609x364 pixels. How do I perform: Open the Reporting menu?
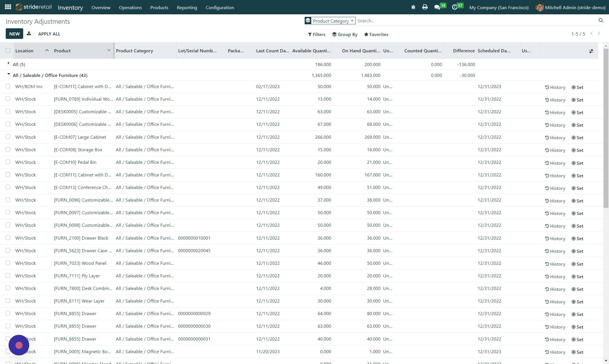187,7
